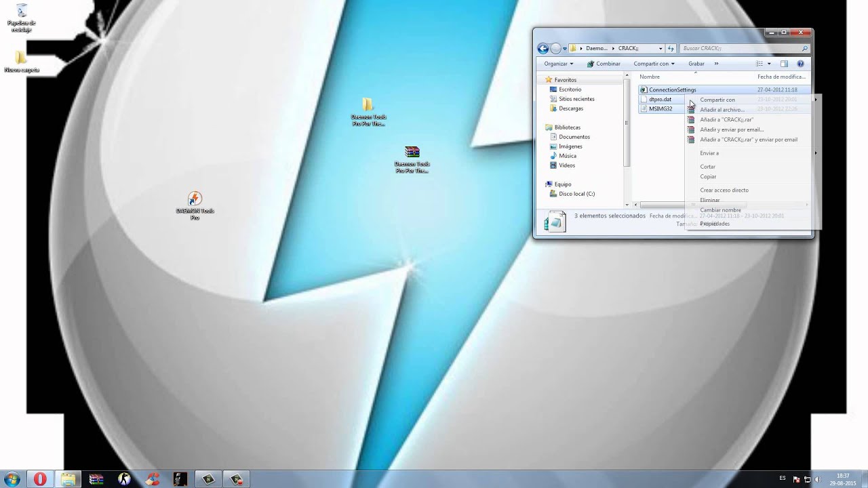Open the Compartir con toolbar dropdown
868x488 pixels.
pos(654,64)
